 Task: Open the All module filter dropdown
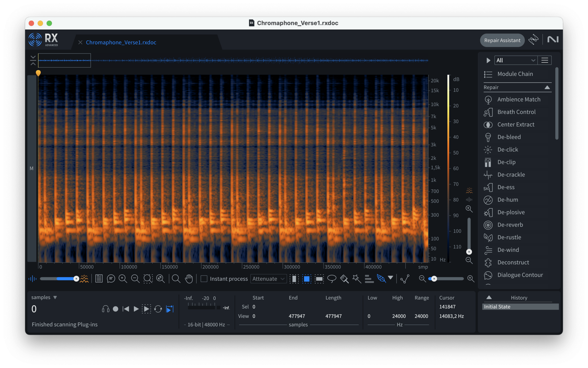(516, 60)
